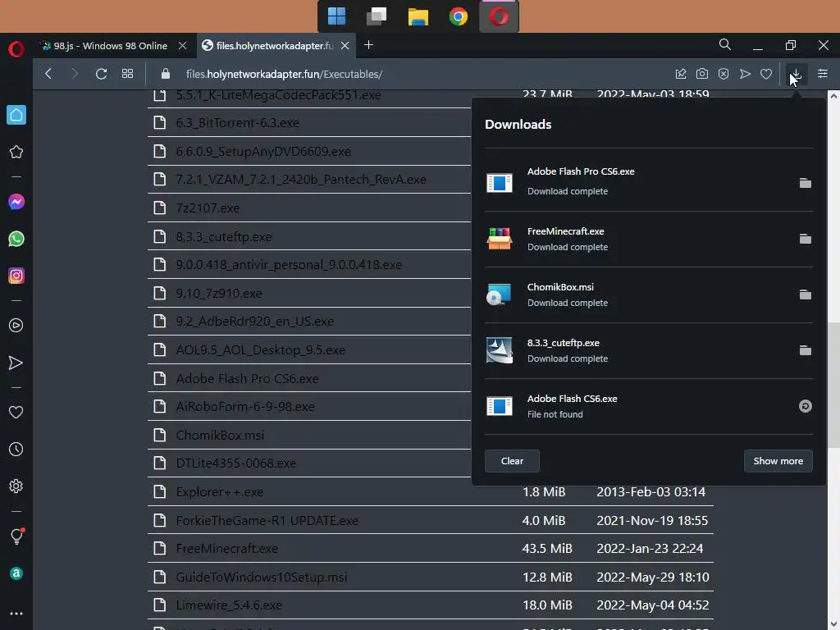Click the share/edit page icon in address bar
840x630 pixels.
click(681, 74)
